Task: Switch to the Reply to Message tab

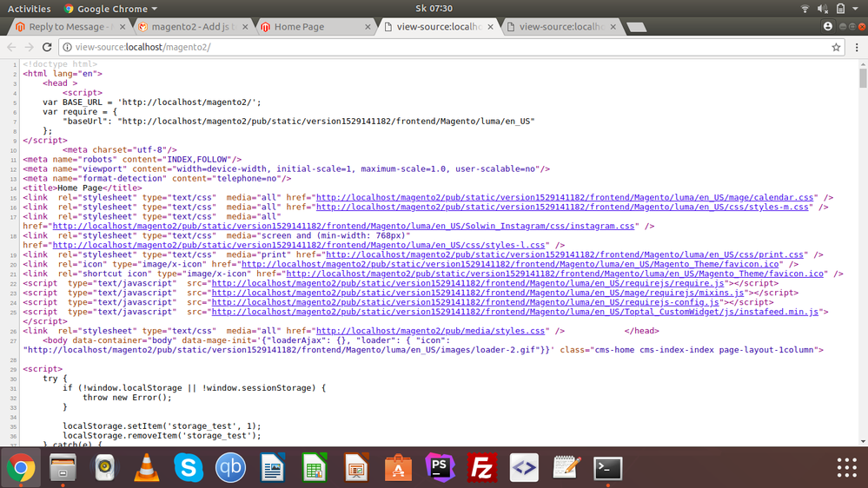Action: [x=71, y=27]
